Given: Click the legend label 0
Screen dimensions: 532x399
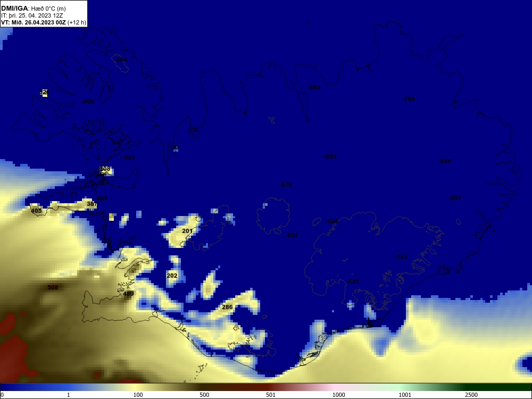Looking at the screenshot, I should (2, 395).
